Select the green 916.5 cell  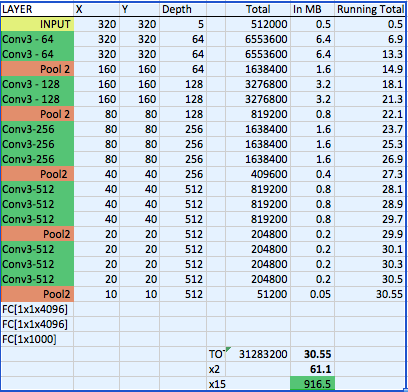pyautogui.click(x=313, y=384)
